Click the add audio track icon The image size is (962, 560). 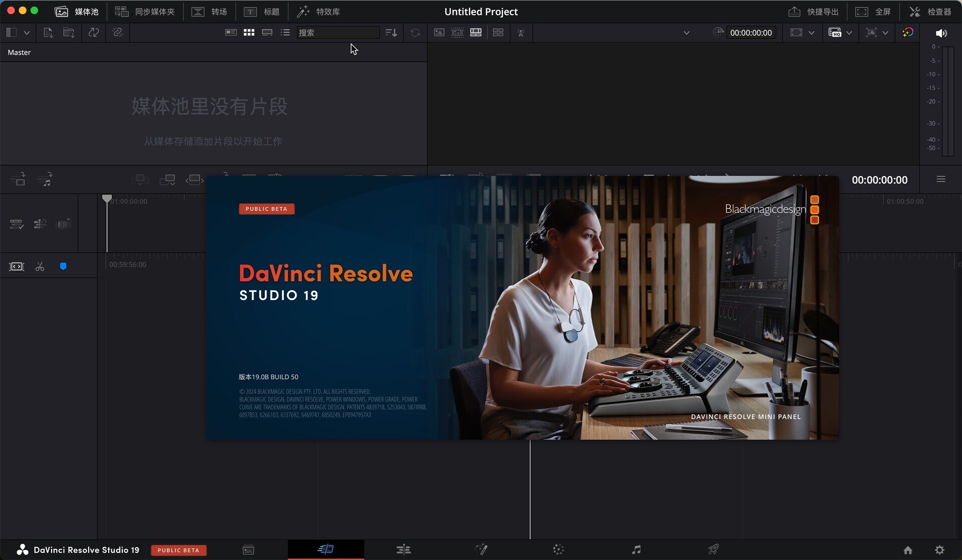[45, 179]
